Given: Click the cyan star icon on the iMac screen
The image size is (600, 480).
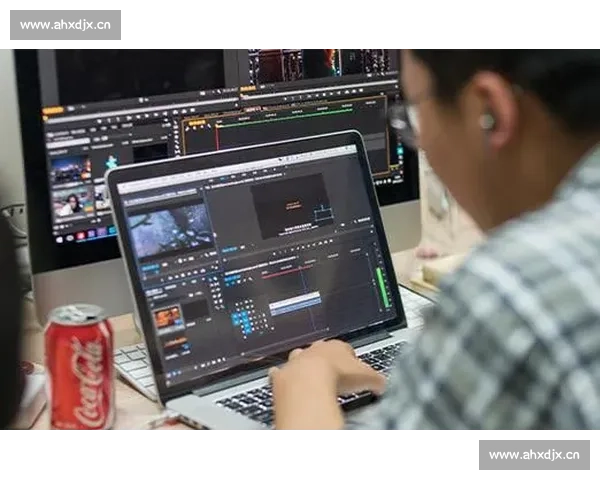Looking at the screenshot, I should pos(112,161).
